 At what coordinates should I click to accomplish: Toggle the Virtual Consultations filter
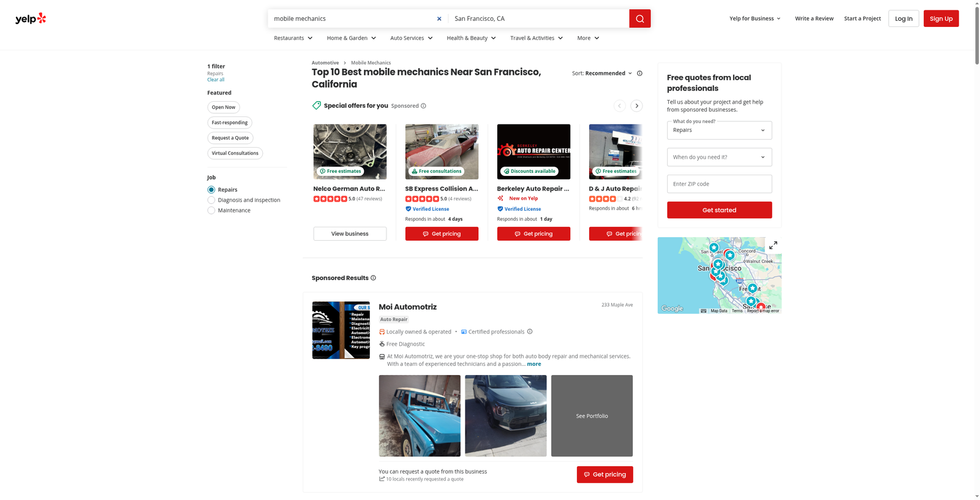(235, 153)
